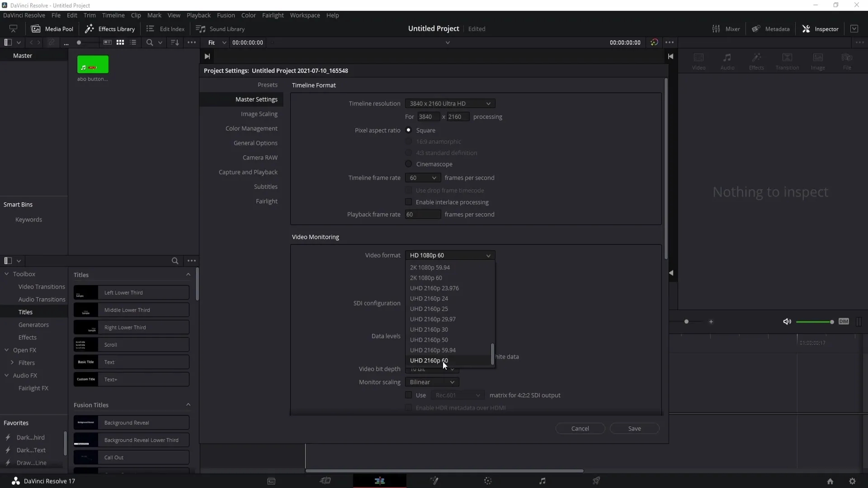The image size is (868, 488).
Task: Click the Color page icon in toolbar
Action: point(488,481)
